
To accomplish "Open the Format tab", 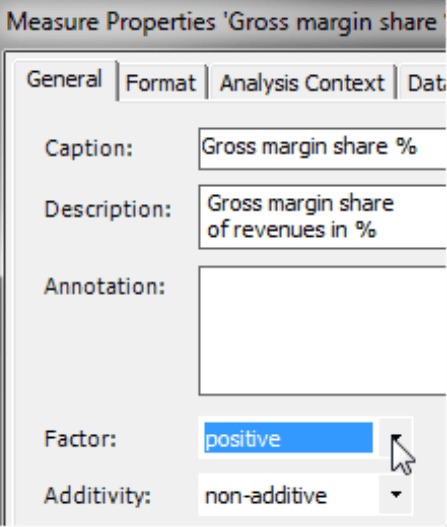I will tap(161, 83).
